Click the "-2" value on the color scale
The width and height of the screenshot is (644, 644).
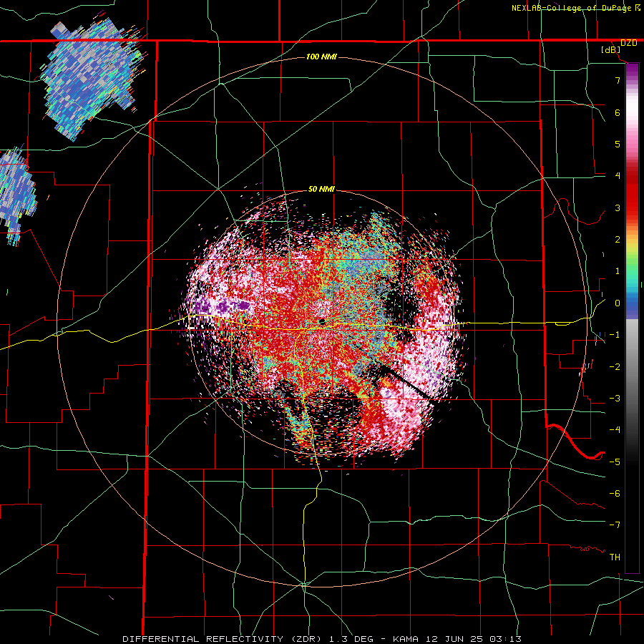tap(615, 367)
